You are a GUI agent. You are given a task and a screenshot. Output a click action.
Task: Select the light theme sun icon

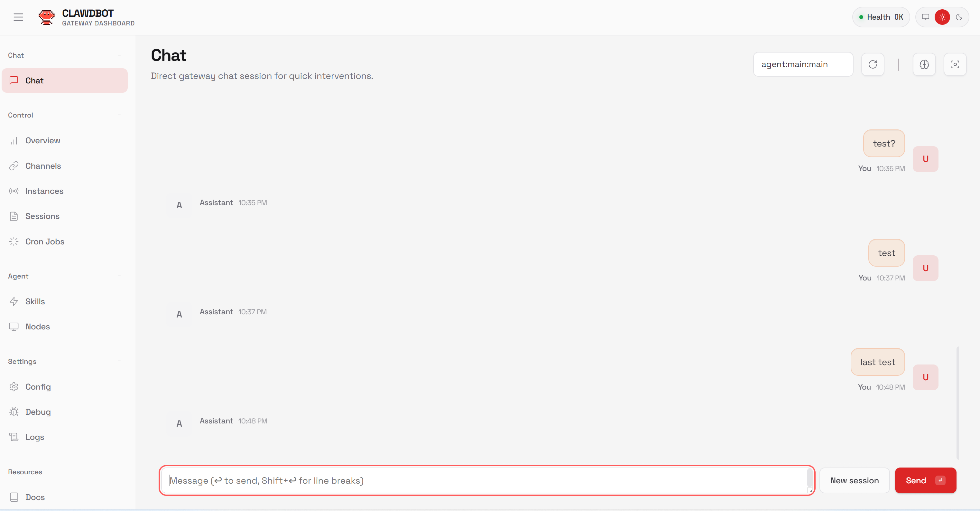[942, 17]
